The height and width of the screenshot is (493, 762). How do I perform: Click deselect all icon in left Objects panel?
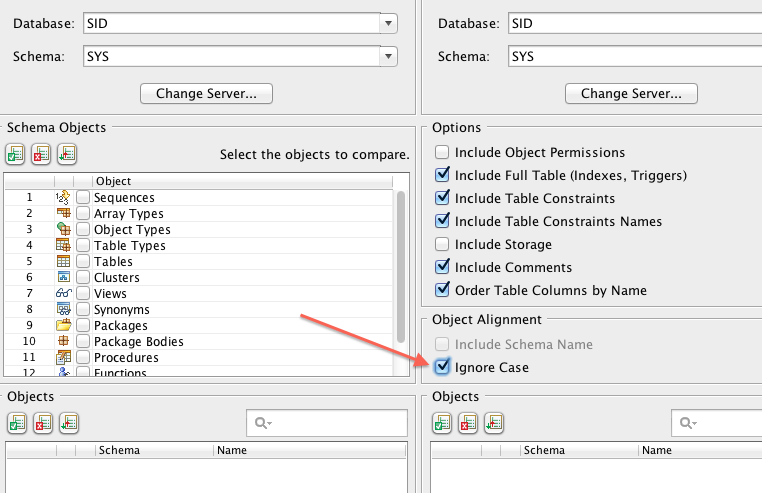[43, 423]
